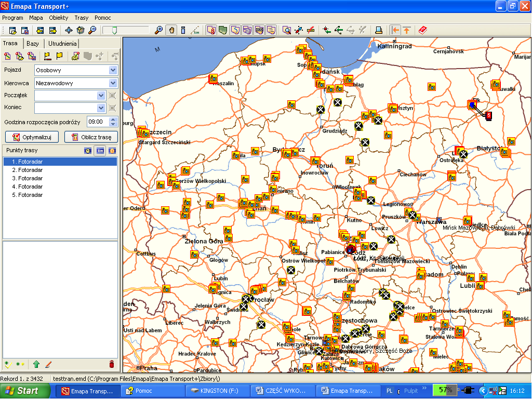532x399 pixels.
Task: Click the pencil edit icon below route list
Action: [x=48, y=364]
